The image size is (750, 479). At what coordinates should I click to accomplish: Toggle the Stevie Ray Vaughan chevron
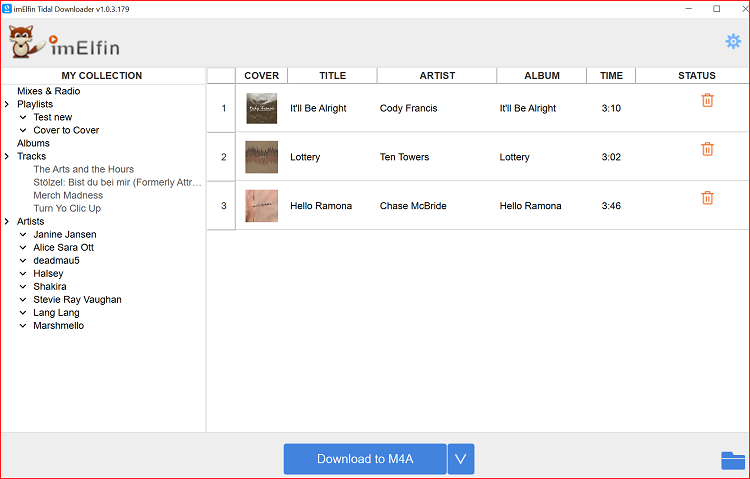click(22, 300)
